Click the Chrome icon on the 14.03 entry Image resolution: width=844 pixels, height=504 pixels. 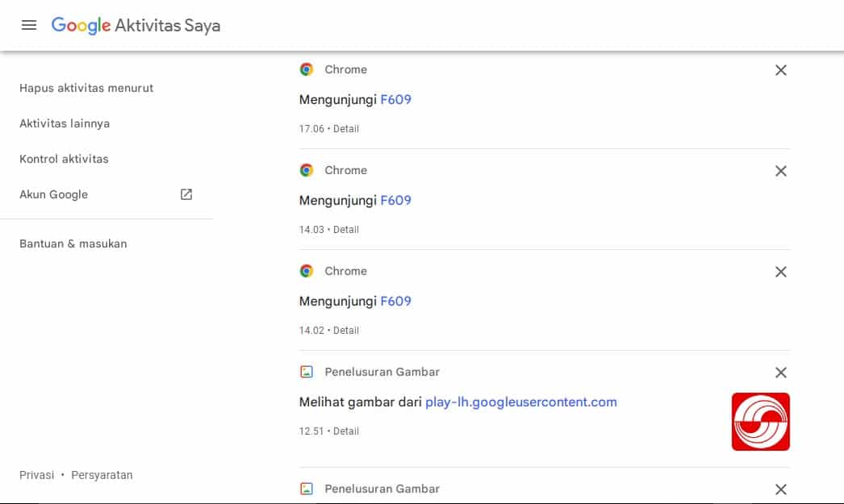307,170
